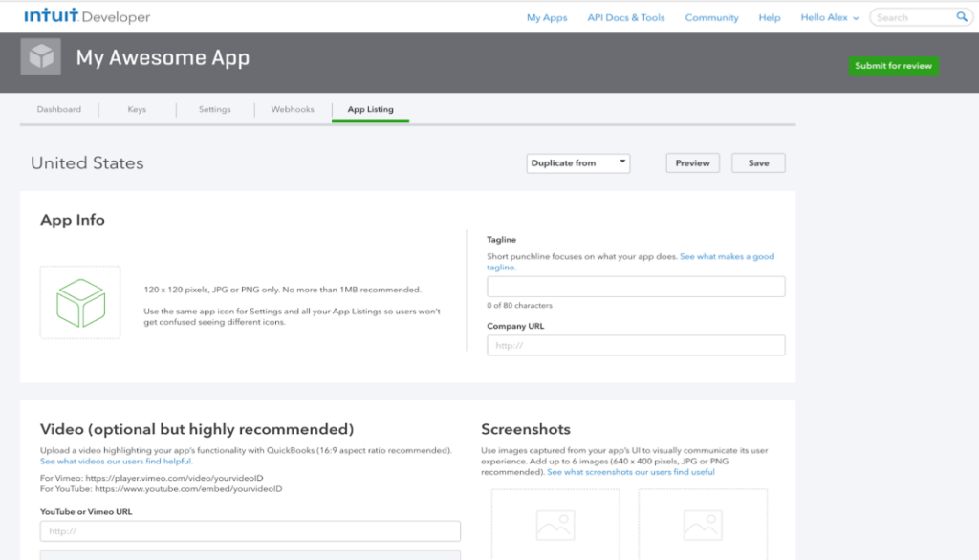Click the Preview button
Image resolution: width=979 pixels, height=560 pixels.
[x=692, y=163]
